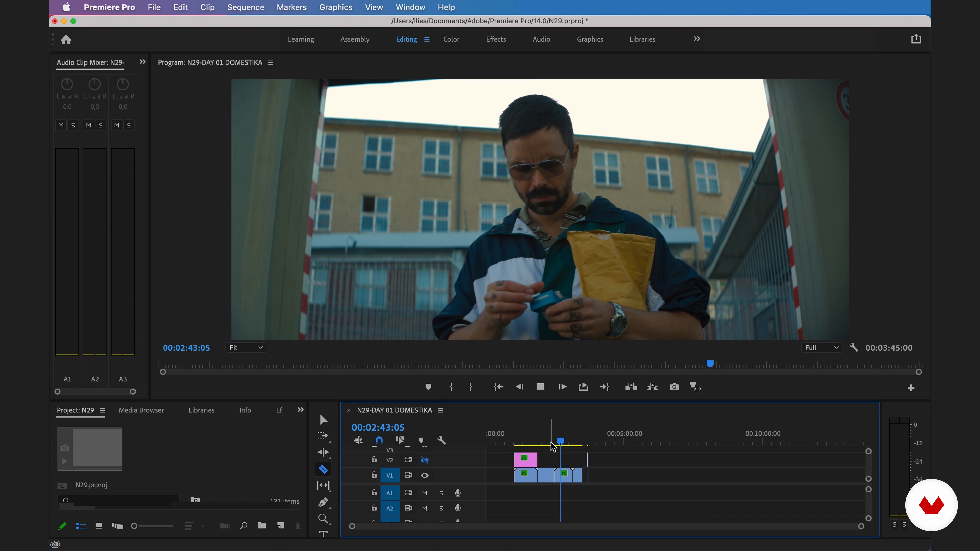Expand Audio Clip Mixer panel overflow
Screen dimensions: 980x551
(x=142, y=62)
